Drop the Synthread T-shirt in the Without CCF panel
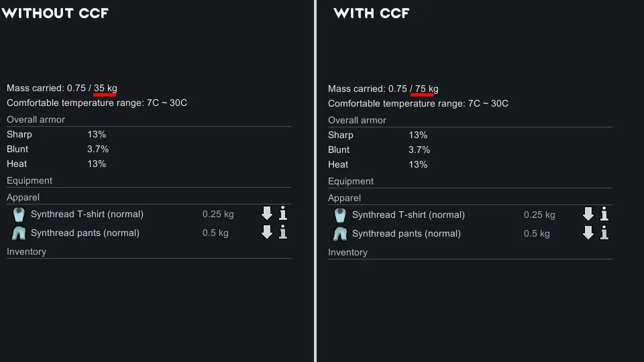Screen dimensions: 644x362 [267, 214]
